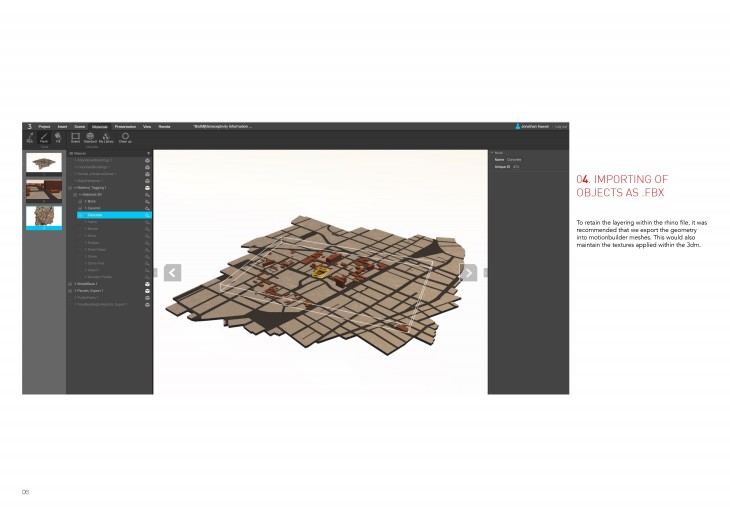Open My Library materials
Screen dimensions: 730x516
coord(106,138)
